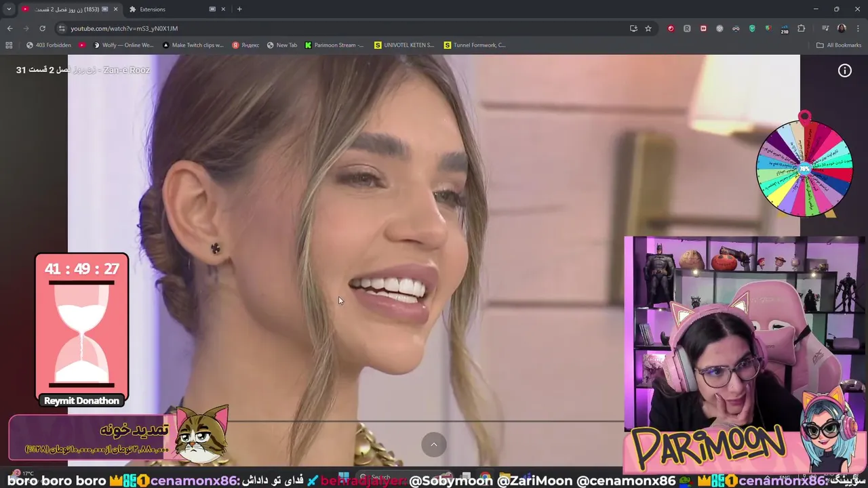868x488 pixels.
Task: Open the New Tab bookmark
Action: point(282,45)
